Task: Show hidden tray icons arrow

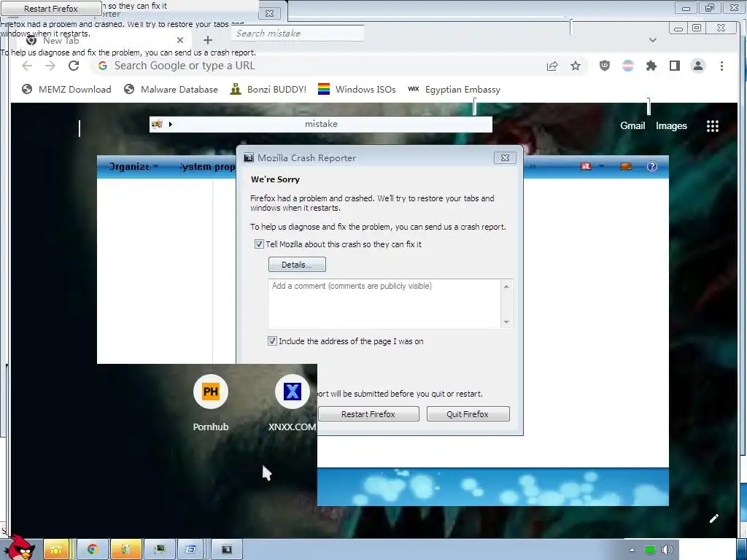Action: [632, 550]
